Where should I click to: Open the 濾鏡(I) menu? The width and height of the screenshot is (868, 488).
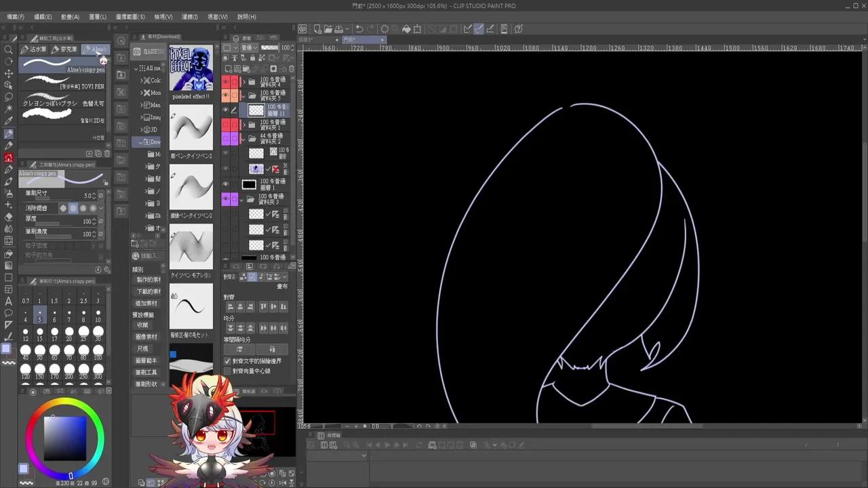(x=190, y=17)
